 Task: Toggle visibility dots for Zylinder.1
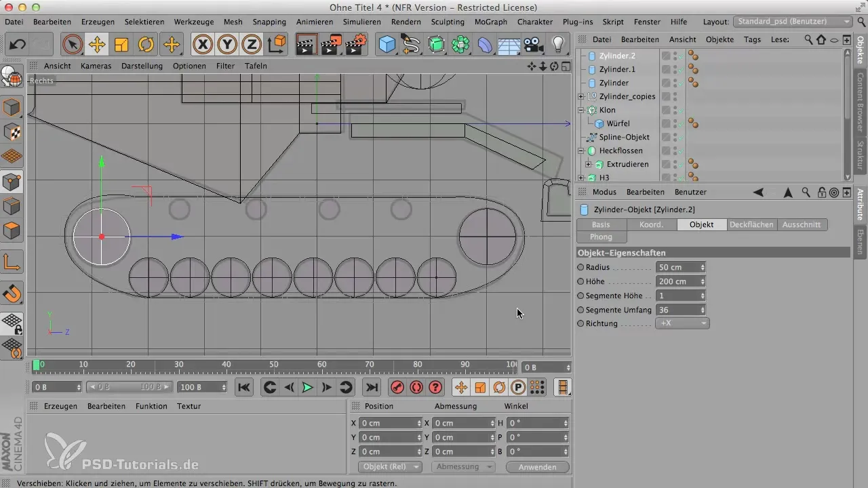pyautogui.click(x=675, y=69)
